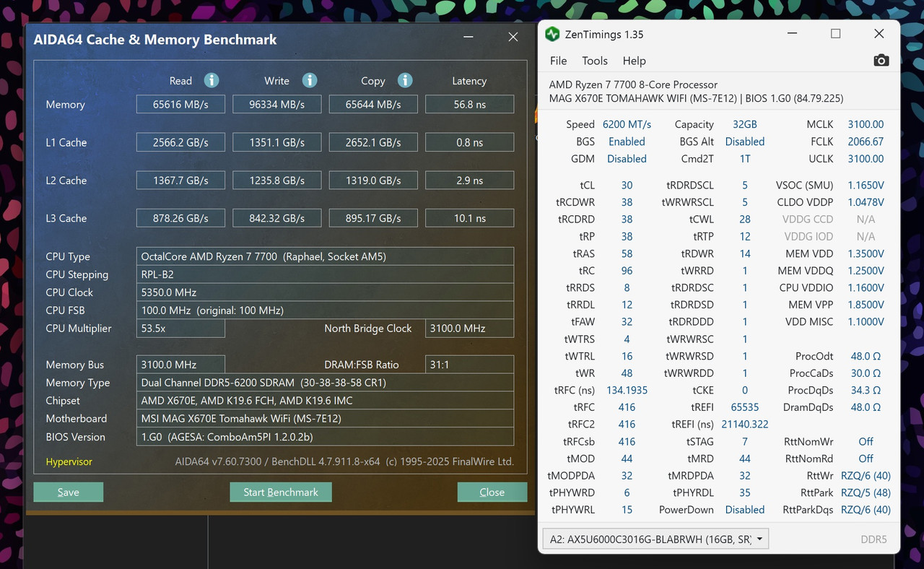Click tCL value 30
Viewport: 924px width, 569px height.
tap(627, 185)
